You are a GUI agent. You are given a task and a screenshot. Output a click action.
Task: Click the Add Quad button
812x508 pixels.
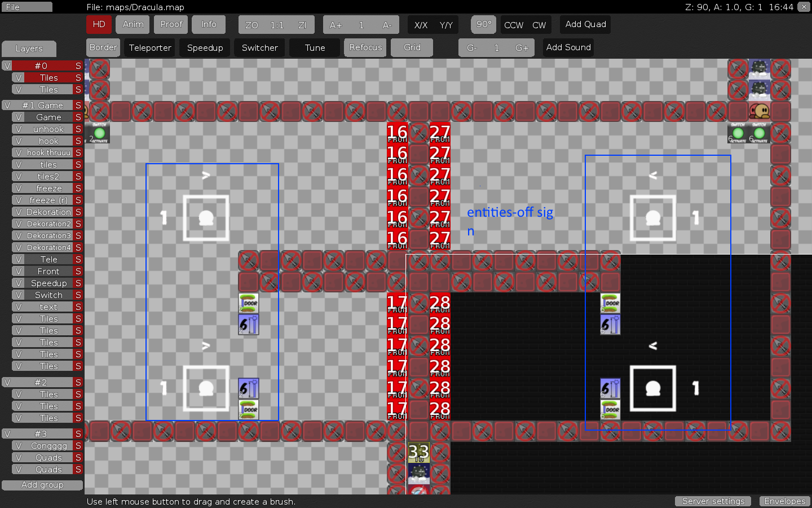pos(585,24)
